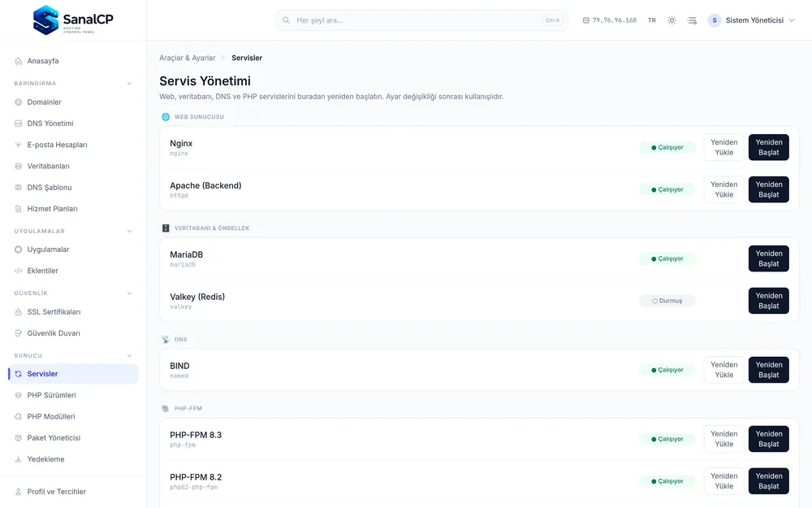Click the Veritabanları database icon
The height and width of the screenshot is (508, 812).
tap(18, 167)
